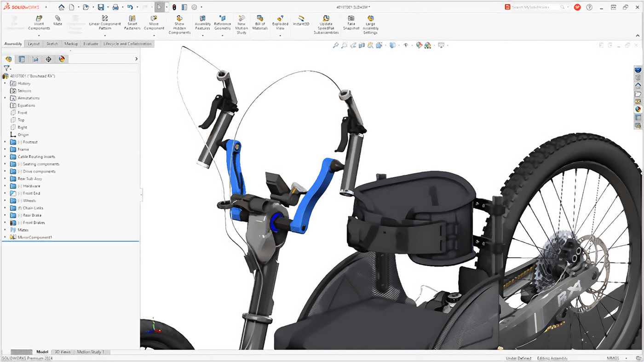The image size is (644, 362).
Task: Start a New Motion Study
Action: tap(241, 23)
